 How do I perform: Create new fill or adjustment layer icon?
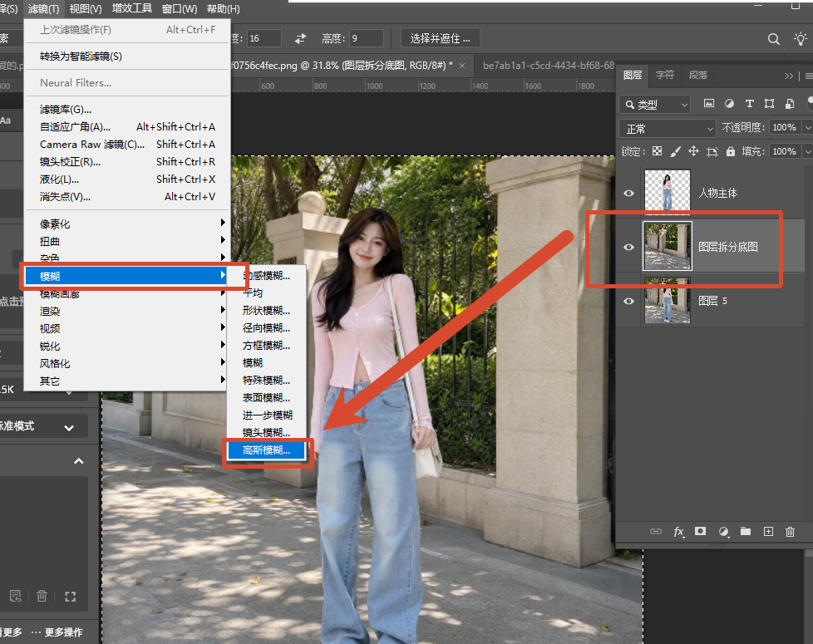coord(723,532)
